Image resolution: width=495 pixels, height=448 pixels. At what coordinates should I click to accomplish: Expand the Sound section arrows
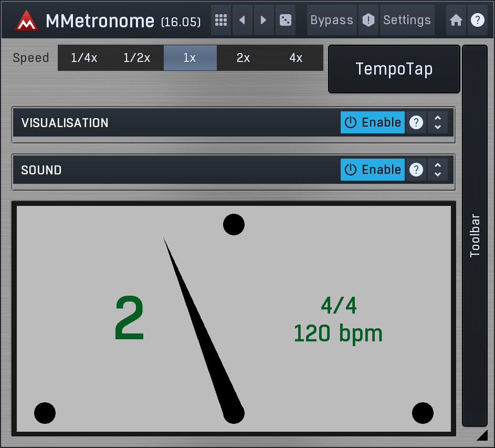438,170
